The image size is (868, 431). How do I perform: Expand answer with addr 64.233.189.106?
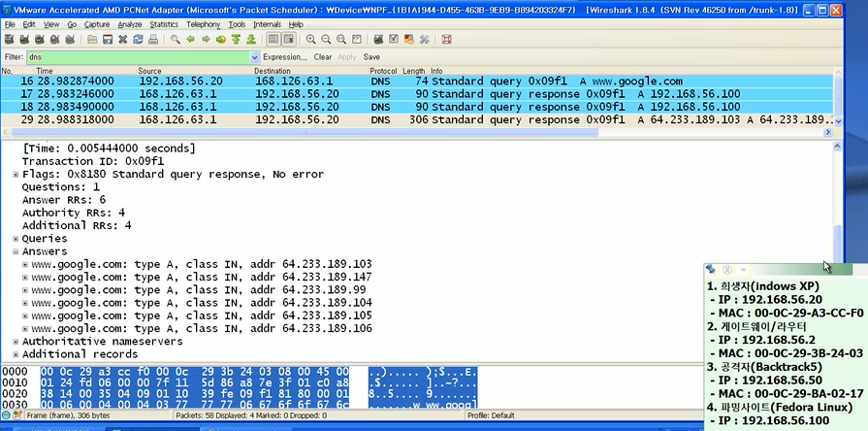tap(25, 328)
